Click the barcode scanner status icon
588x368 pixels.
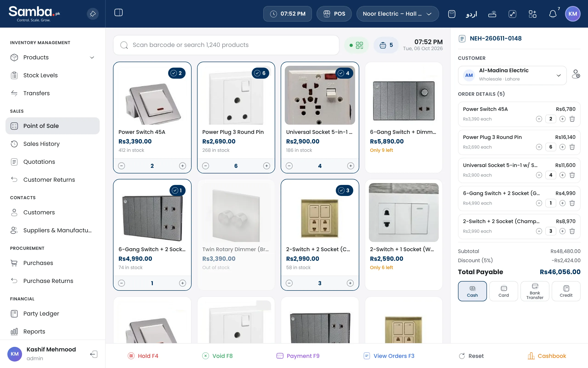pyautogui.click(x=356, y=45)
